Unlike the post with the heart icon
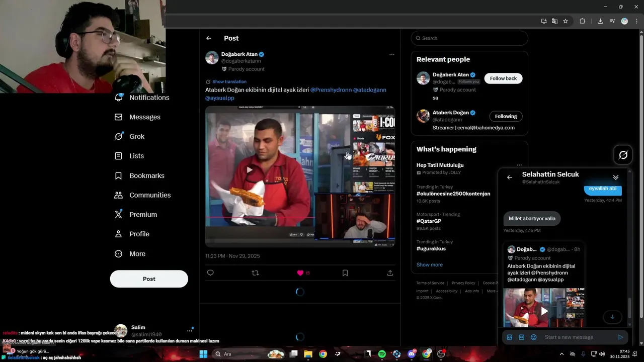The height and width of the screenshot is (362, 644). click(x=300, y=273)
